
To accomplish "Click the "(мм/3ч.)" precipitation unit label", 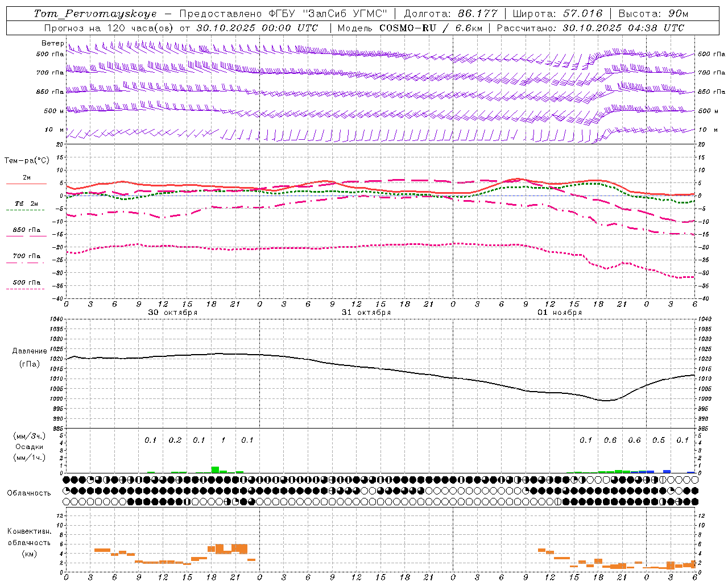I will pyautogui.click(x=30, y=436).
